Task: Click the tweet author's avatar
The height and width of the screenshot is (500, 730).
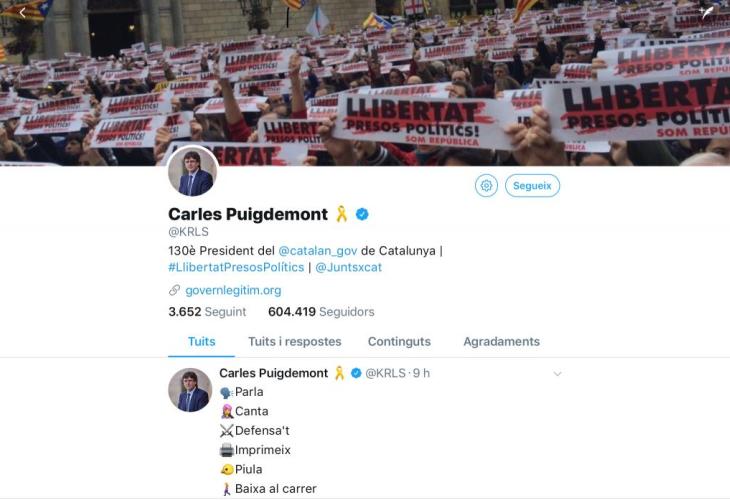Action: point(190,390)
